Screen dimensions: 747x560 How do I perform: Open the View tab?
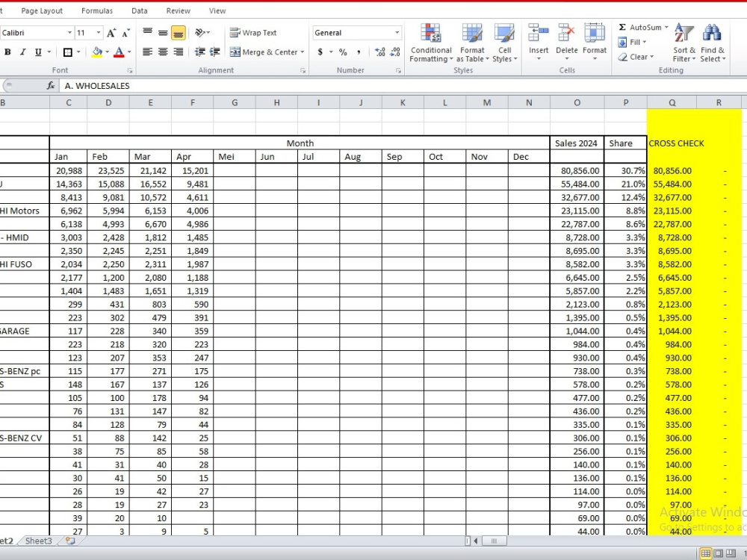(217, 10)
